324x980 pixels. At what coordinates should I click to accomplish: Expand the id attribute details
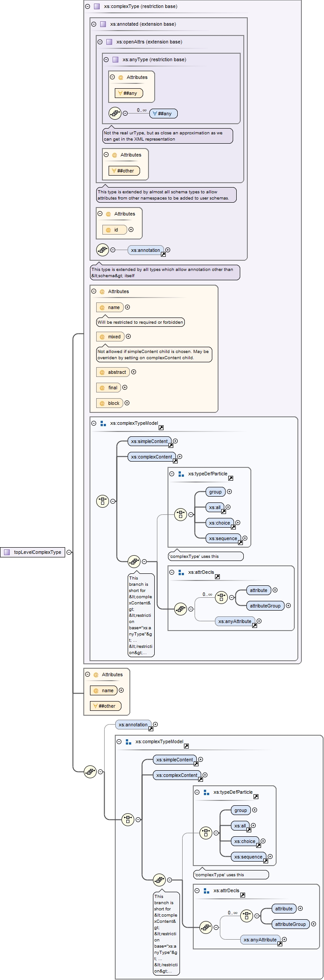click(x=131, y=230)
